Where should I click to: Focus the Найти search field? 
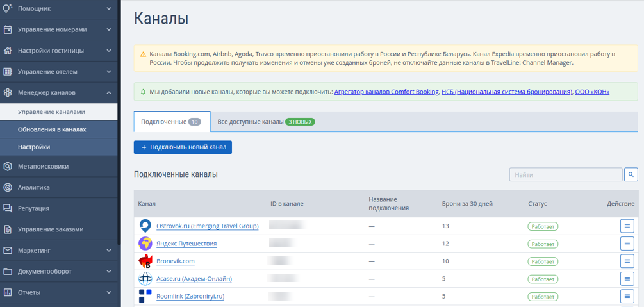[x=566, y=175]
